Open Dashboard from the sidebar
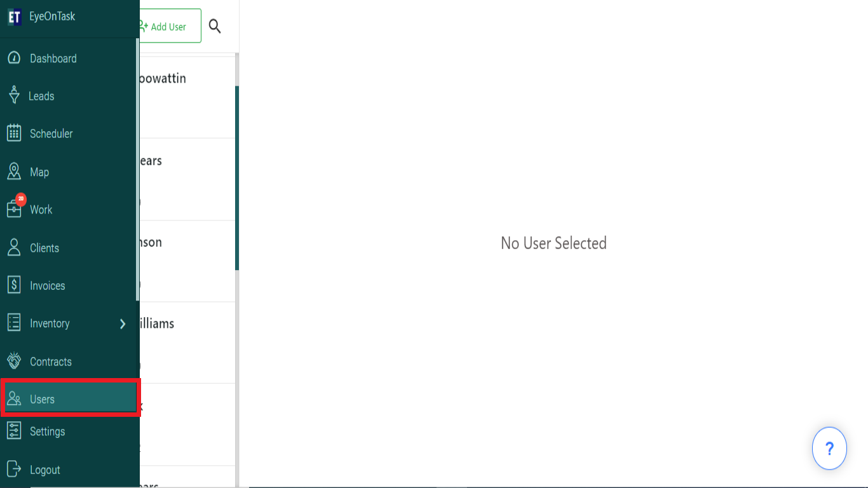Image resolution: width=868 pixels, height=488 pixels. point(53,58)
